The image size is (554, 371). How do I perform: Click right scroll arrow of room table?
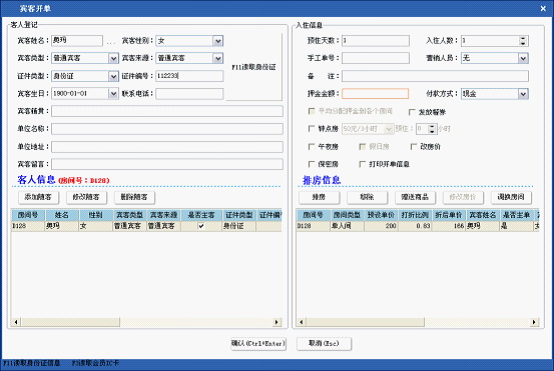click(534, 322)
